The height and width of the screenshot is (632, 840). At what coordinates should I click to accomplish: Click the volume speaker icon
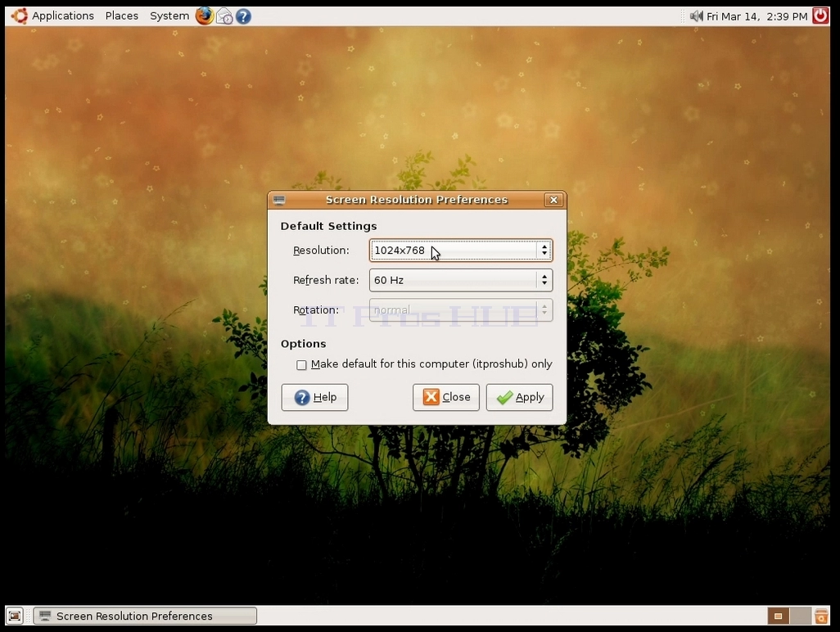coord(696,16)
